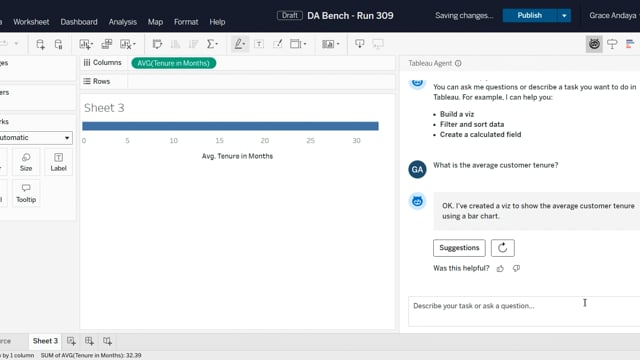The width and height of the screenshot is (640, 360).
Task: Open the totals sigma icon
Action: pos(211,44)
